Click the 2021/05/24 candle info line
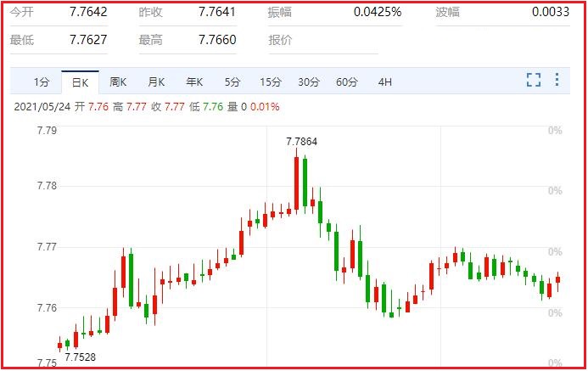 pyautogui.click(x=147, y=107)
